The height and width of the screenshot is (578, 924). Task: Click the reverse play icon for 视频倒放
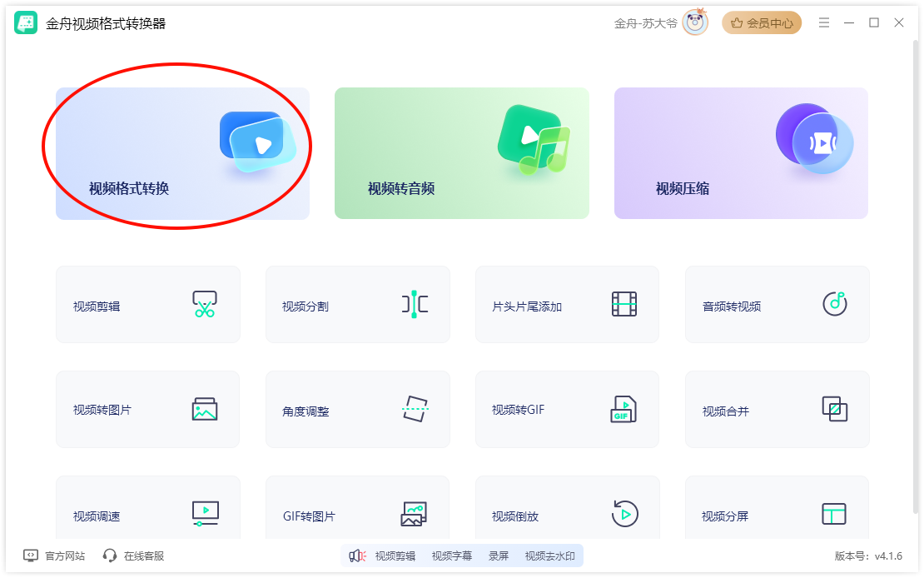pyautogui.click(x=624, y=514)
